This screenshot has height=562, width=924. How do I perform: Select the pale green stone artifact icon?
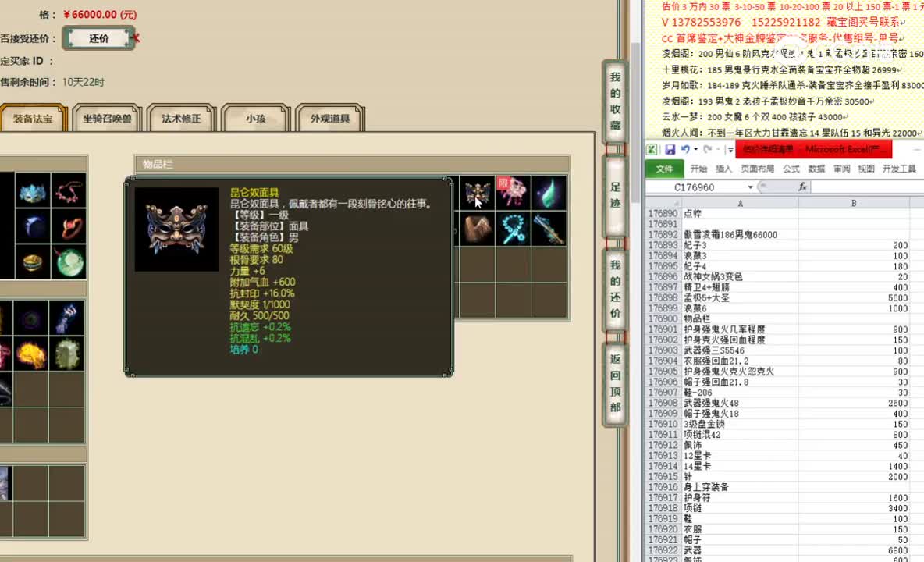66,354
